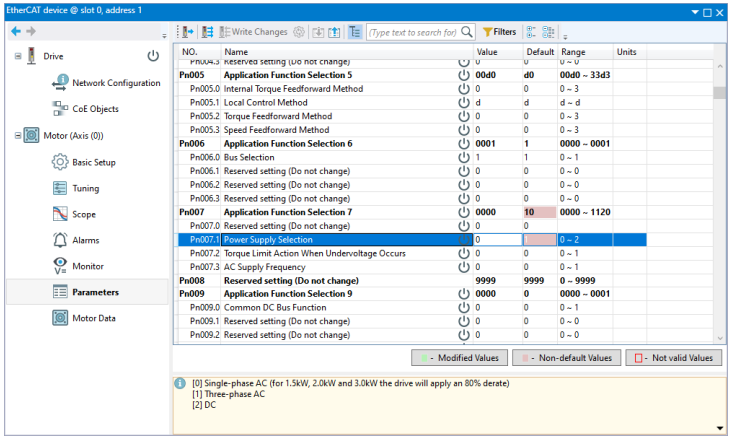Open the navigation toolbar overflow arrow
The width and height of the screenshot is (732, 440).
tap(164, 36)
